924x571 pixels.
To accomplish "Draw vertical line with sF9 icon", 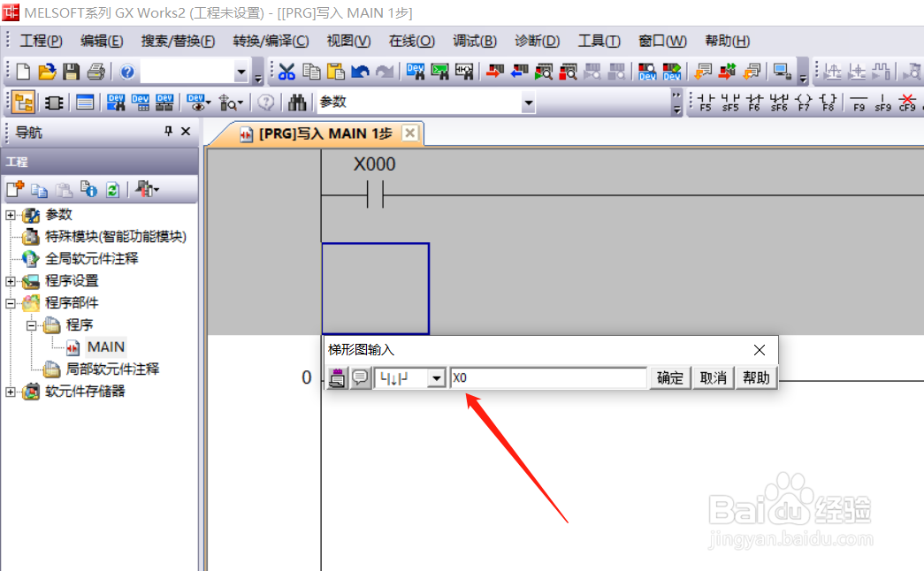I will click(x=882, y=103).
